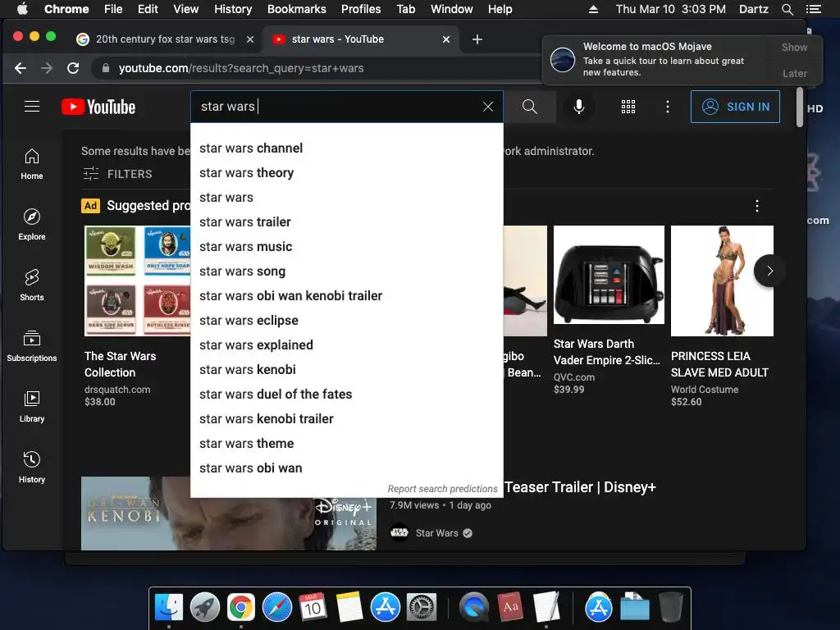The width and height of the screenshot is (840, 630).
Task: Open the View menu
Action: pos(186,9)
